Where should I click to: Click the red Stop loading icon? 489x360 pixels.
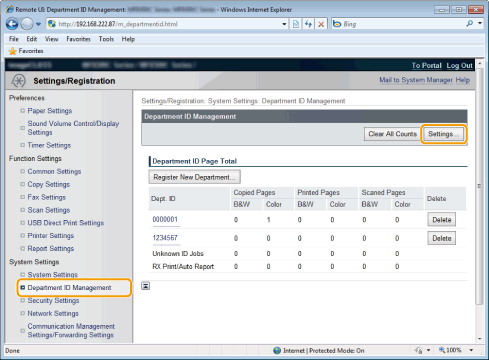(321, 24)
